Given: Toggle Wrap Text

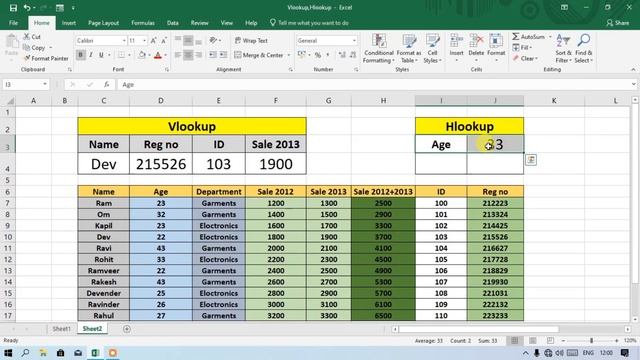Looking at the screenshot, I should [251, 41].
